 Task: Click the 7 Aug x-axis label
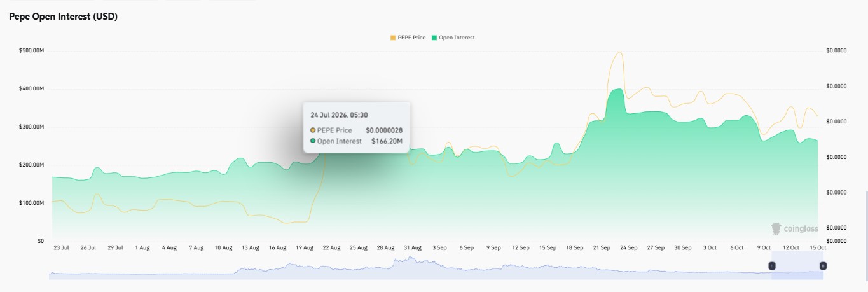tap(196, 247)
